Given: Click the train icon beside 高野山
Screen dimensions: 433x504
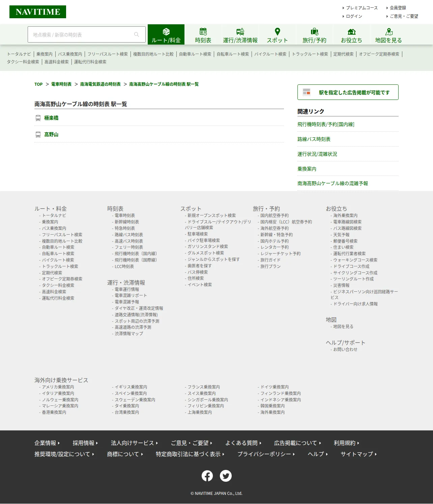Looking at the screenshot, I should [38, 135].
